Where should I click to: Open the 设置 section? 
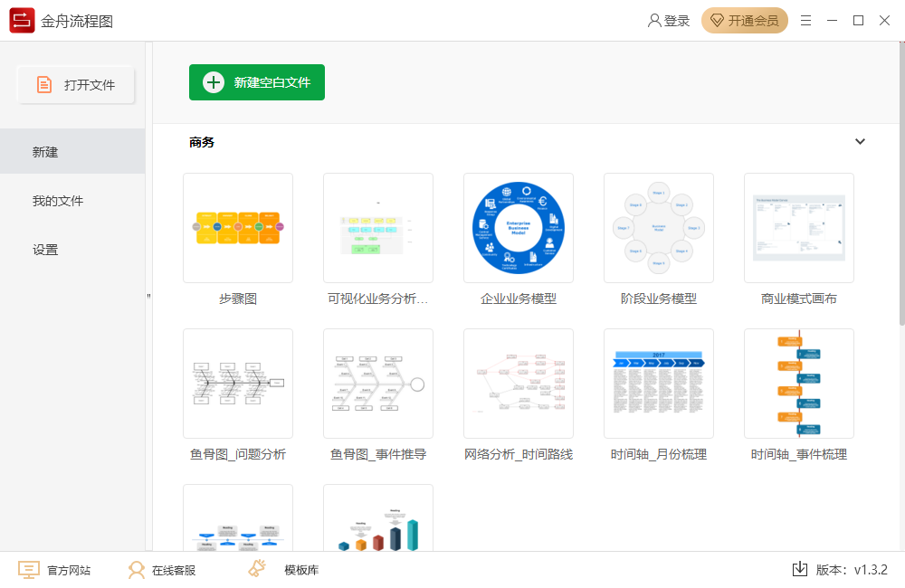[x=45, y=249]
